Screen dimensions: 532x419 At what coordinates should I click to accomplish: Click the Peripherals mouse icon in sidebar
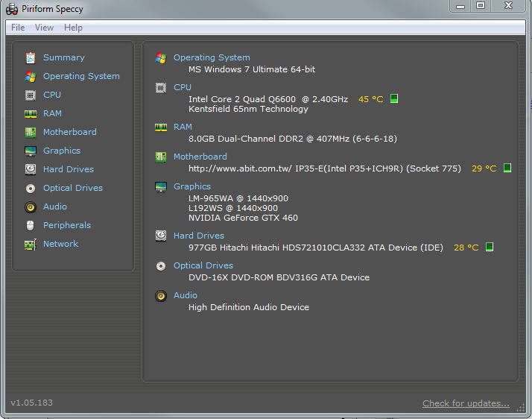tap(31, 225)
